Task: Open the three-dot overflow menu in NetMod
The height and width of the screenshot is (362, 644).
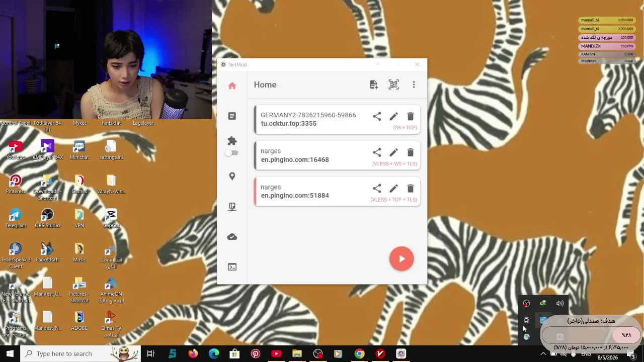Action: tap(414, 85)
